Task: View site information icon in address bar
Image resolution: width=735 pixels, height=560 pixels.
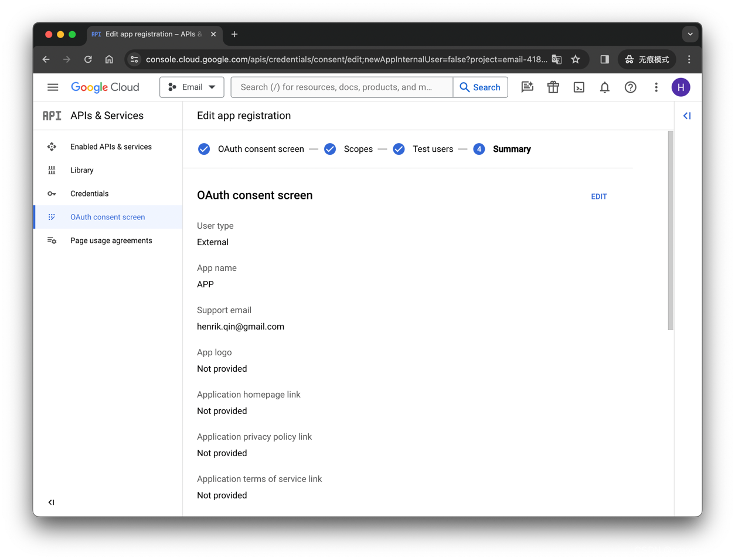Action: click(x=134, y=59)
